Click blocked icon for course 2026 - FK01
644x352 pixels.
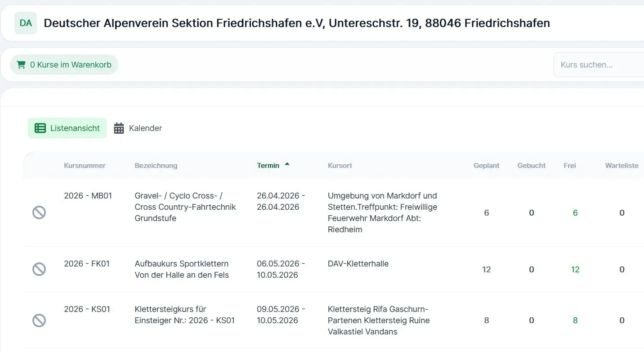click(x=39, y=269)
